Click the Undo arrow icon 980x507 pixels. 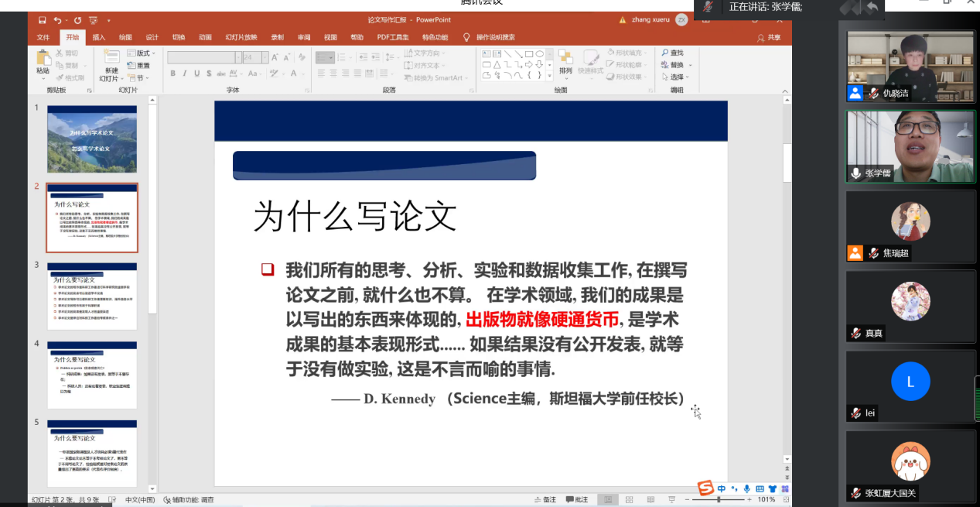58,20
